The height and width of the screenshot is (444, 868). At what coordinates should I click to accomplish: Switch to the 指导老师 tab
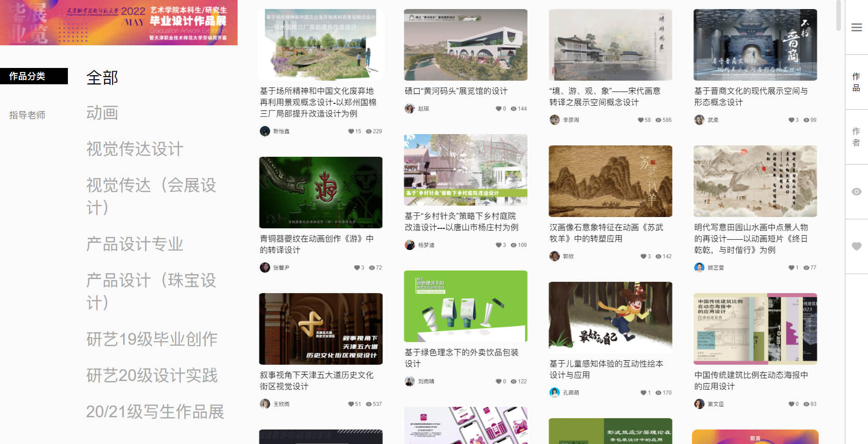point(27,115)
